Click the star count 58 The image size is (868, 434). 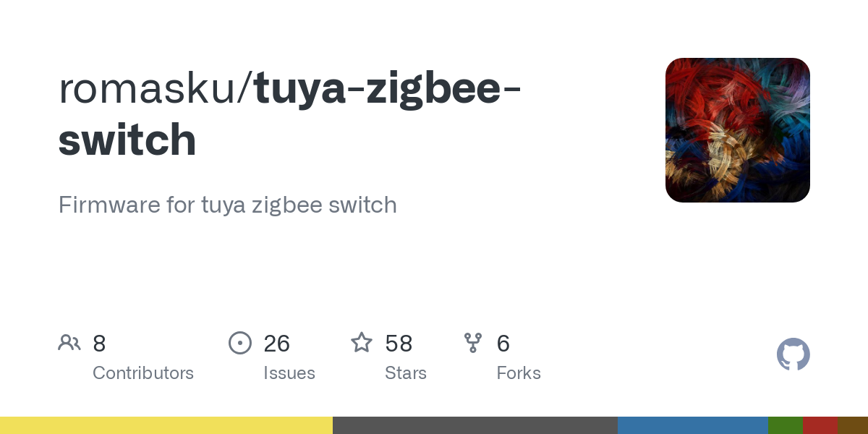pos(399,344)
